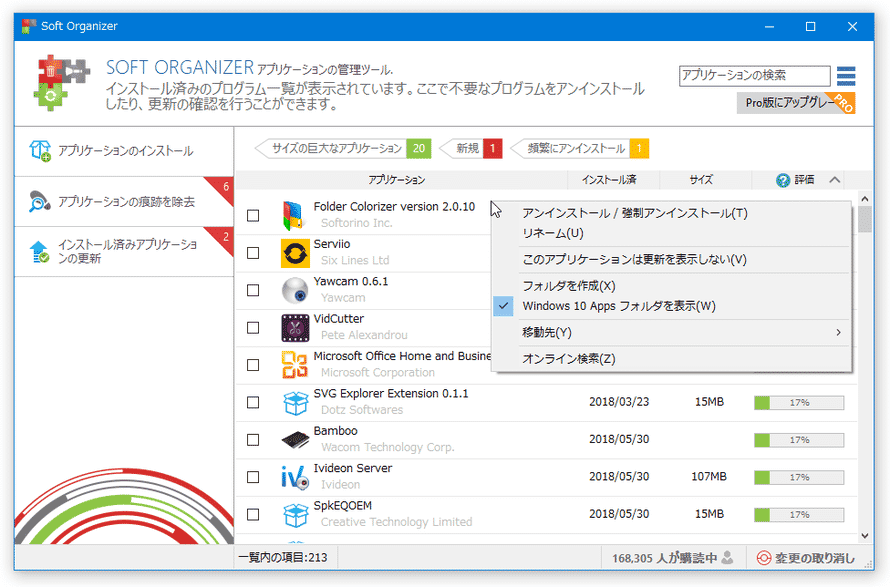
Task: Check the Microsoft Office checkbox
Action: [x=253, y=365]
